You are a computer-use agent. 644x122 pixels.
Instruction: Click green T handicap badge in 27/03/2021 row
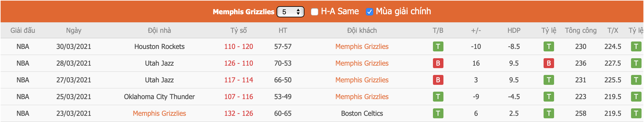tap(549, 80)
